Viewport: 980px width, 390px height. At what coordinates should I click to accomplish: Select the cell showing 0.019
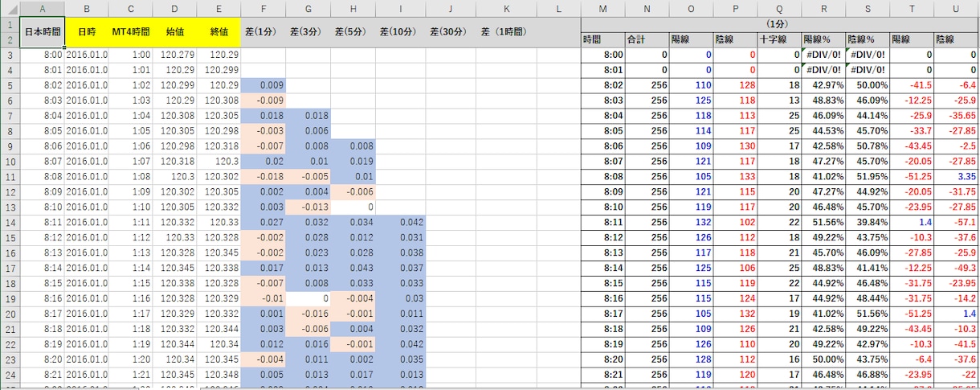pos(353,162)
